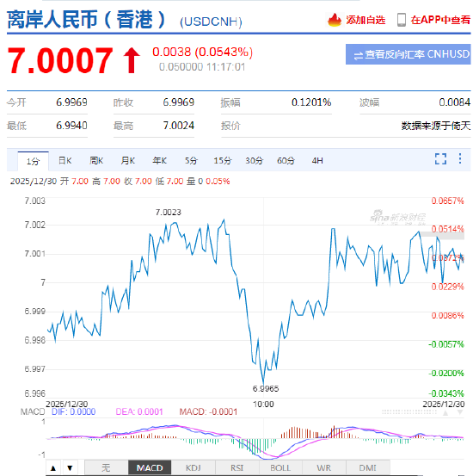473x476 pixels.
Task: Click the flame icon beside 添加自选
Action: pyautogui.click(x=334, y=20)
